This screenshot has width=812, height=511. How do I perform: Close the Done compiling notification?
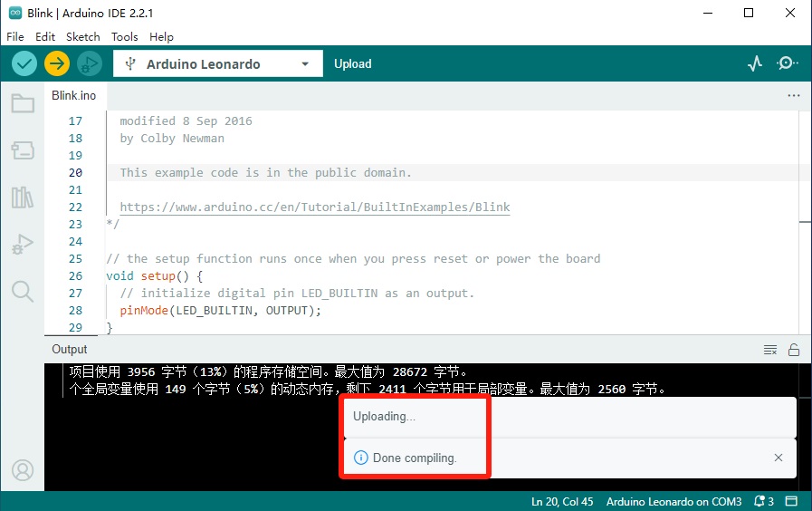[778, 458]
